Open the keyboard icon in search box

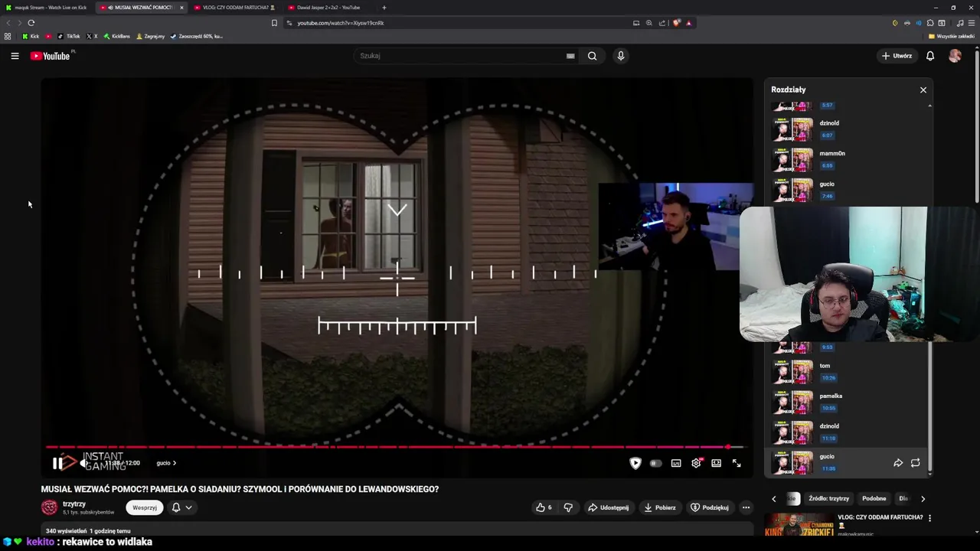[570, 56]
